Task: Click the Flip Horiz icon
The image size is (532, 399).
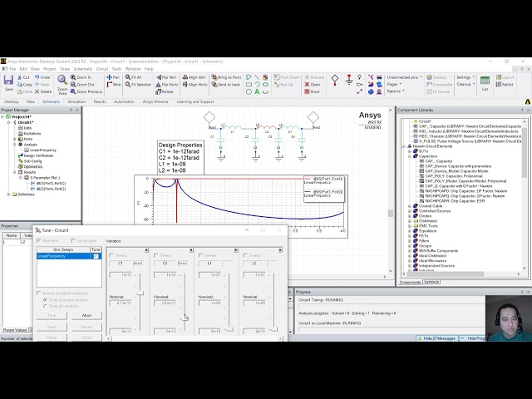Action: (x=159, y=85)
